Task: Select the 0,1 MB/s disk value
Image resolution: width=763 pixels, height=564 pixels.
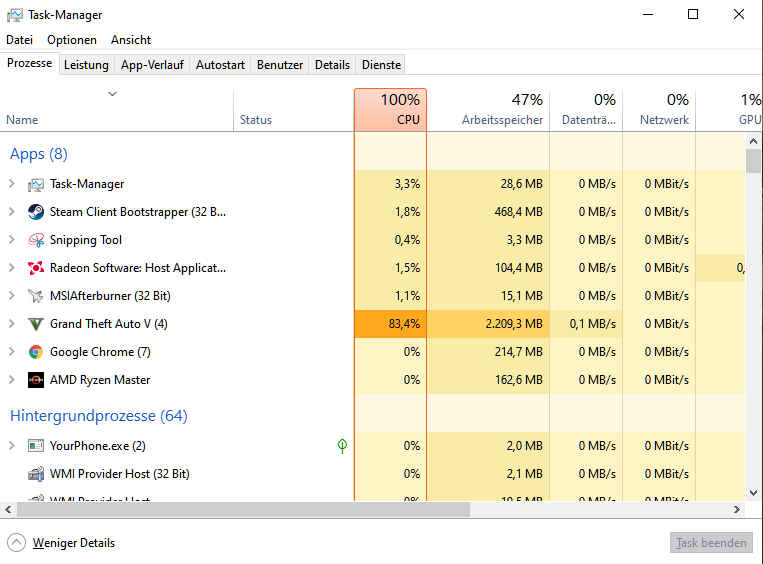Action: click(x=592, y=324)
